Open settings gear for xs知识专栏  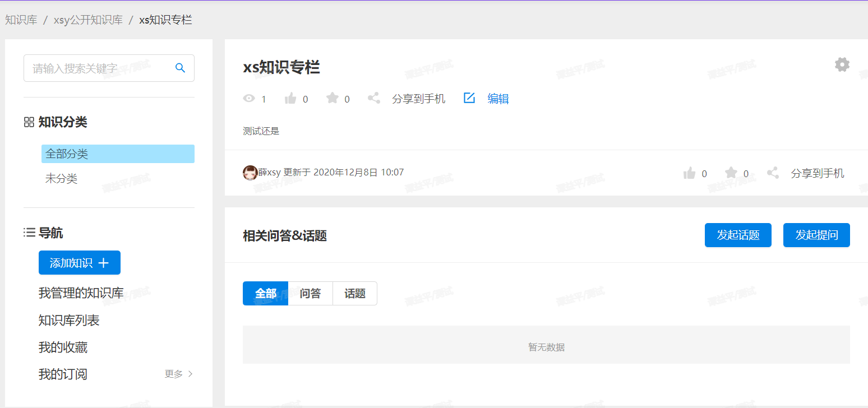[x=842, y=64]
